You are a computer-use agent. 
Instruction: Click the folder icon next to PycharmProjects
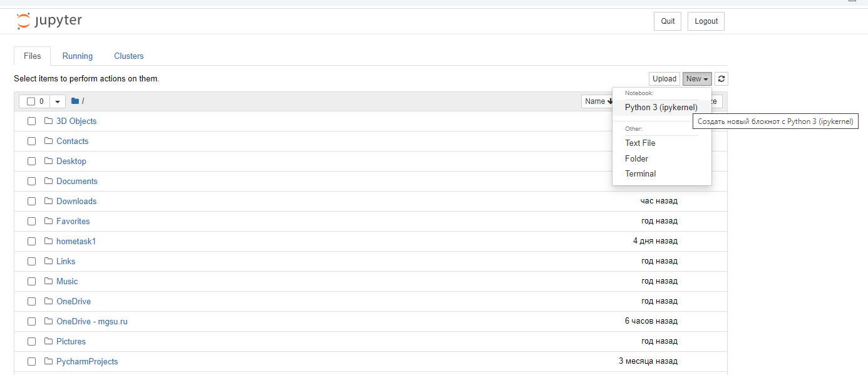[x=49, y=361]
